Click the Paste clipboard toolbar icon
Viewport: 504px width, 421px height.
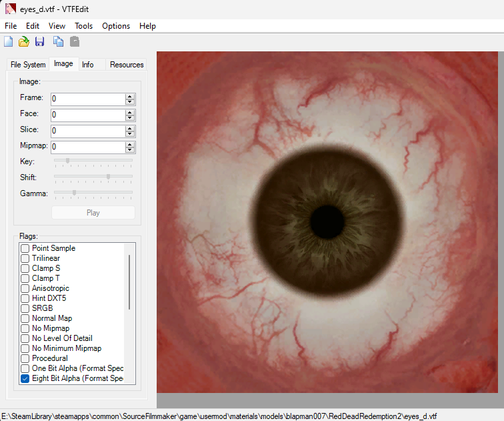click(x=75, y=42)
